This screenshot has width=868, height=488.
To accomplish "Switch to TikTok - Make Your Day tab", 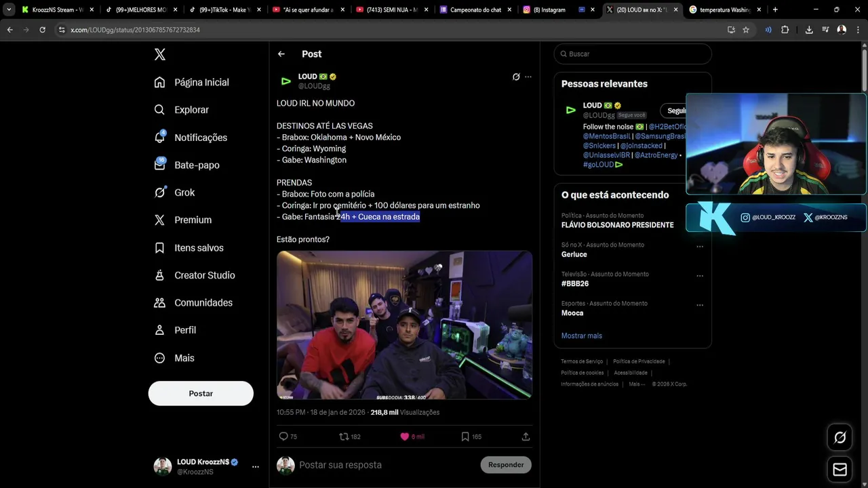I will [224, 9].
